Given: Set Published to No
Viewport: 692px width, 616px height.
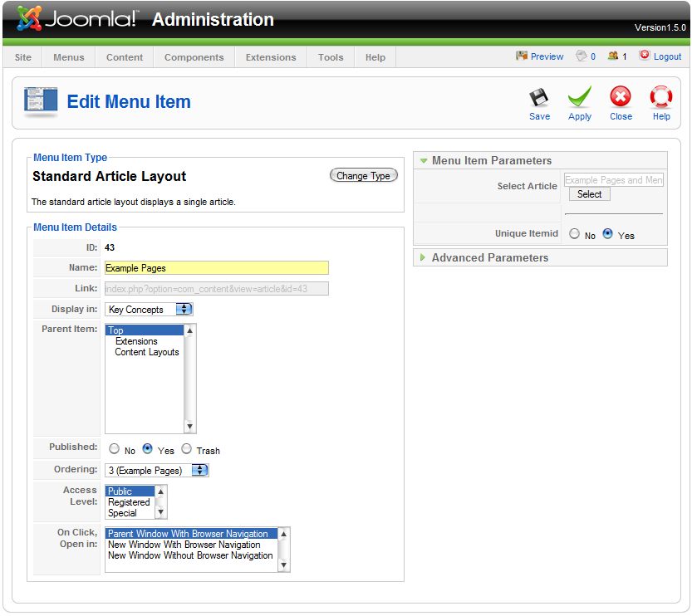Looking at the screenshot, I should click(114, 449).
